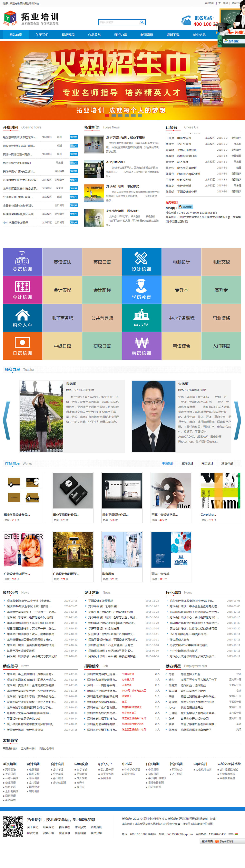Open 什么是成人高考 industry news item
The width and height of the screenshot is (245, 868).
(179, 640)
